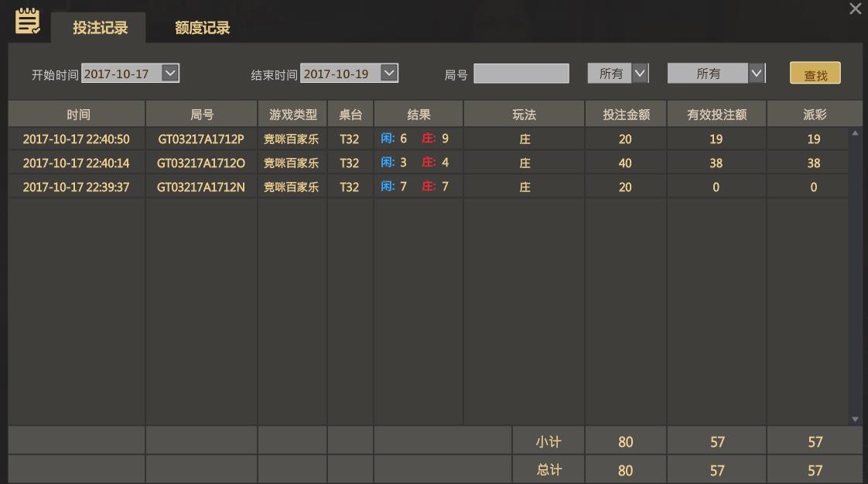Expand the second wider 所有 dropdown
The height and width of the screenshot is (484, 868).
756,74
